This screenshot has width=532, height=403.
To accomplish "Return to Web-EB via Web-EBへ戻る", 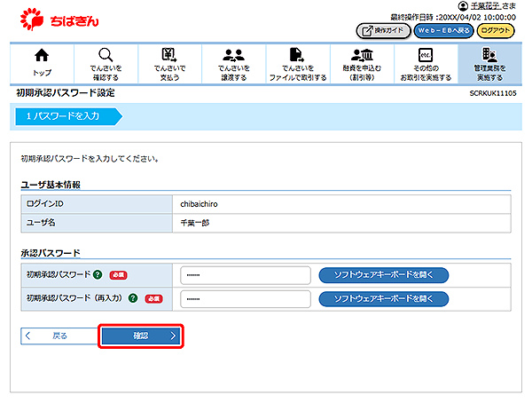I will coord(442,30).
